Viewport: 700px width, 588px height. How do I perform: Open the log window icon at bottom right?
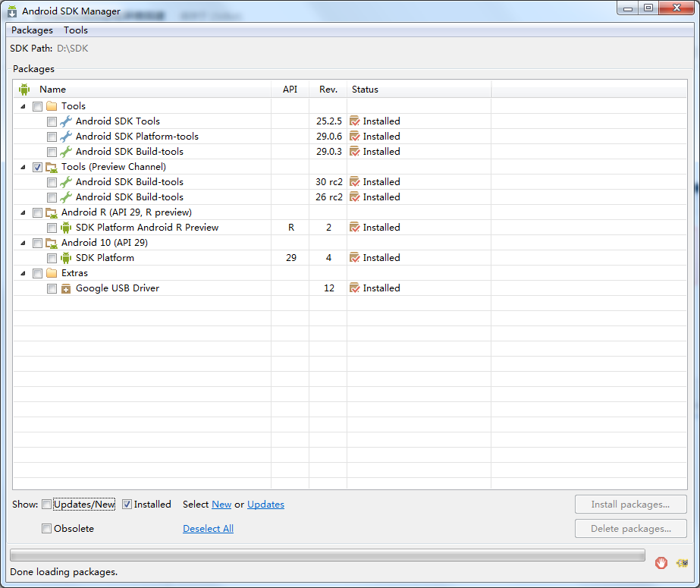coord(682,562)
